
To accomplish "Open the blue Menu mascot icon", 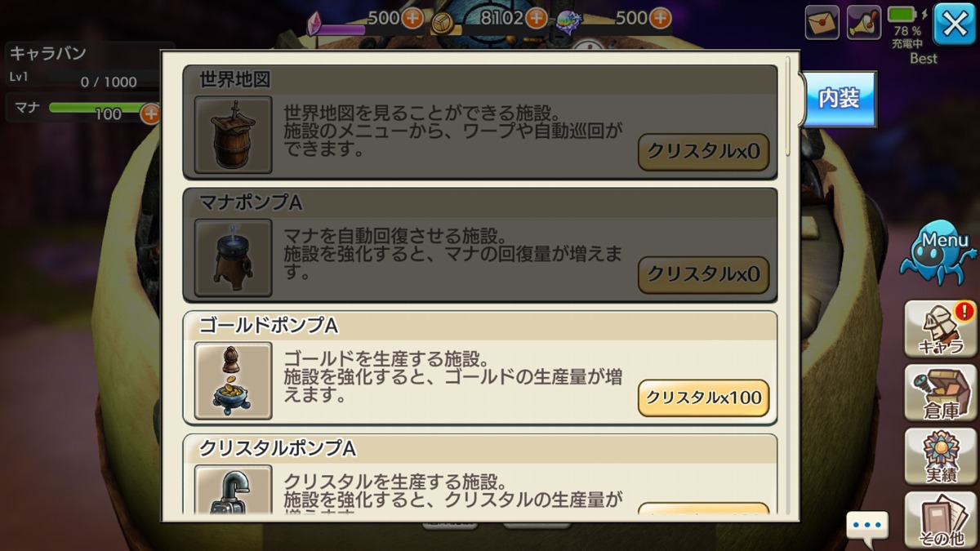I will tap(939, 251).
